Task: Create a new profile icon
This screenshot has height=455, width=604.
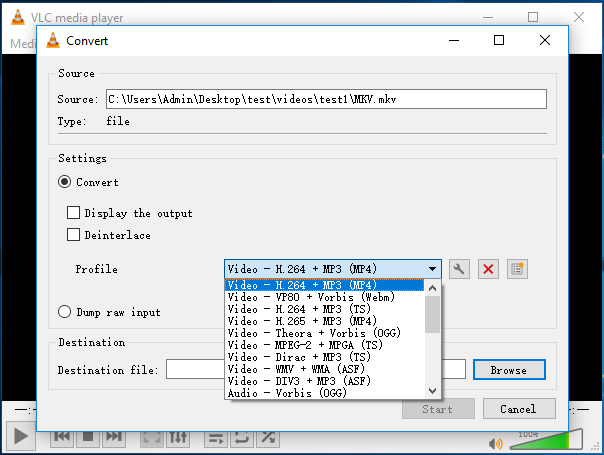Action: 517,269
